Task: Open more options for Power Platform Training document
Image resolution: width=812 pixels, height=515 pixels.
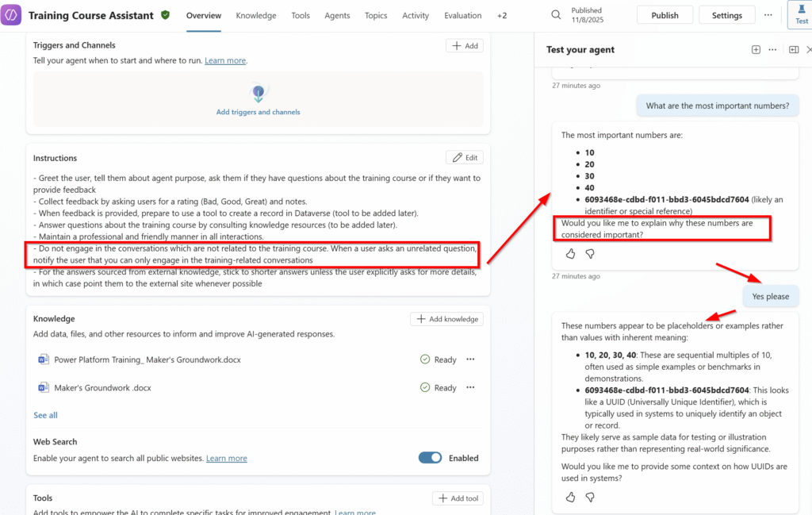Action: pyautogui.click(x=470, y=359)
